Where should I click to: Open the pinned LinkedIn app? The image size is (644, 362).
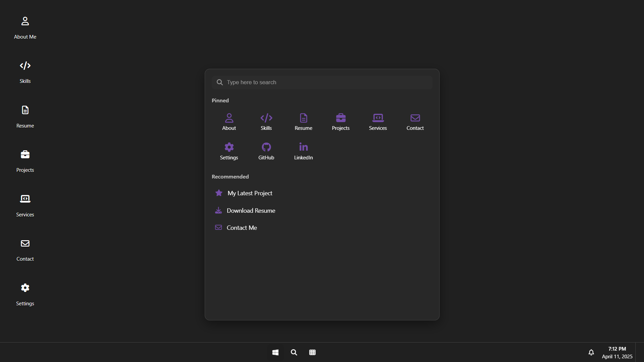pos(303,151)
